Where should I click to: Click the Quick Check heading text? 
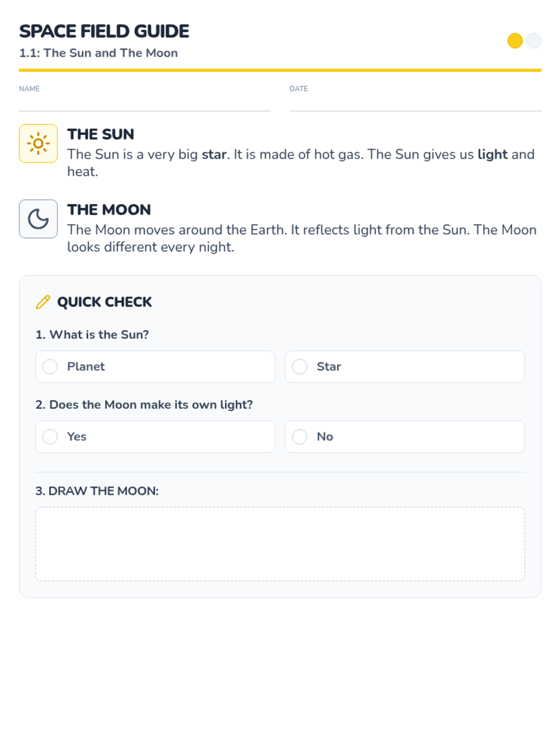[x=105, y=302]
